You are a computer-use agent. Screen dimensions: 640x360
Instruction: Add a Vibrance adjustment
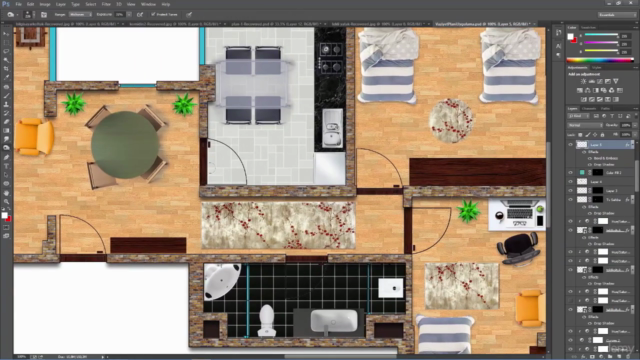[616, 82]
